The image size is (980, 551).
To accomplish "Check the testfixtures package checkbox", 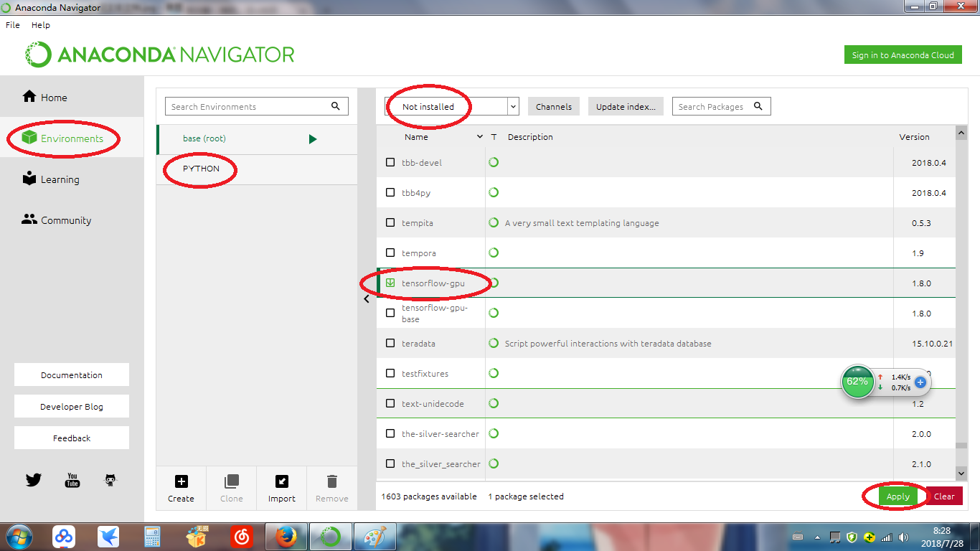I will 390,373.
